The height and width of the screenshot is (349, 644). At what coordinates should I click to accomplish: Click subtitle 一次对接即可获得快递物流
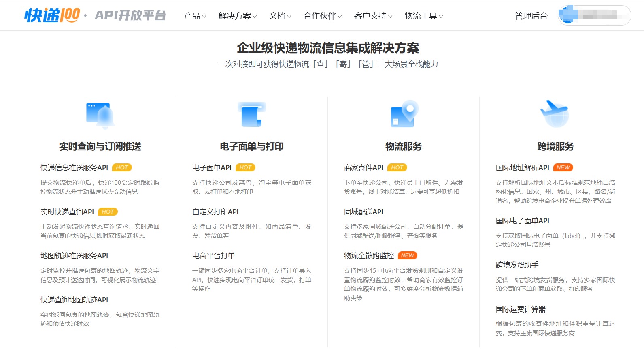click(328, 64)
